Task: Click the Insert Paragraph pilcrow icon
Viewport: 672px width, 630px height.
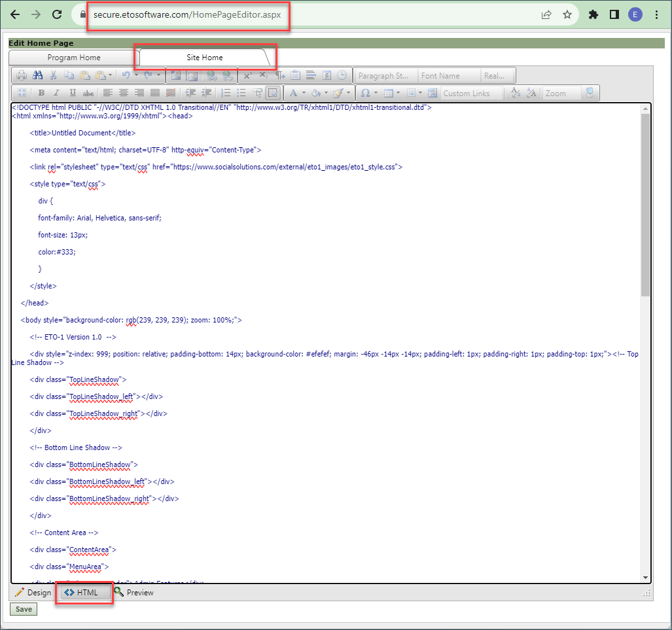Action: pyautogui.click(x=279, y=76)
